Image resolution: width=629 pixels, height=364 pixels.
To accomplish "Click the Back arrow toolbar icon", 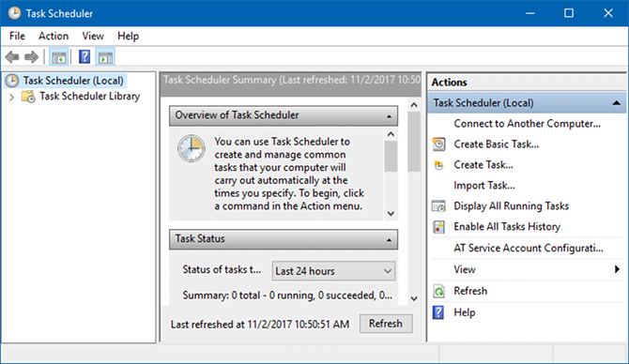I will point(12,57).
